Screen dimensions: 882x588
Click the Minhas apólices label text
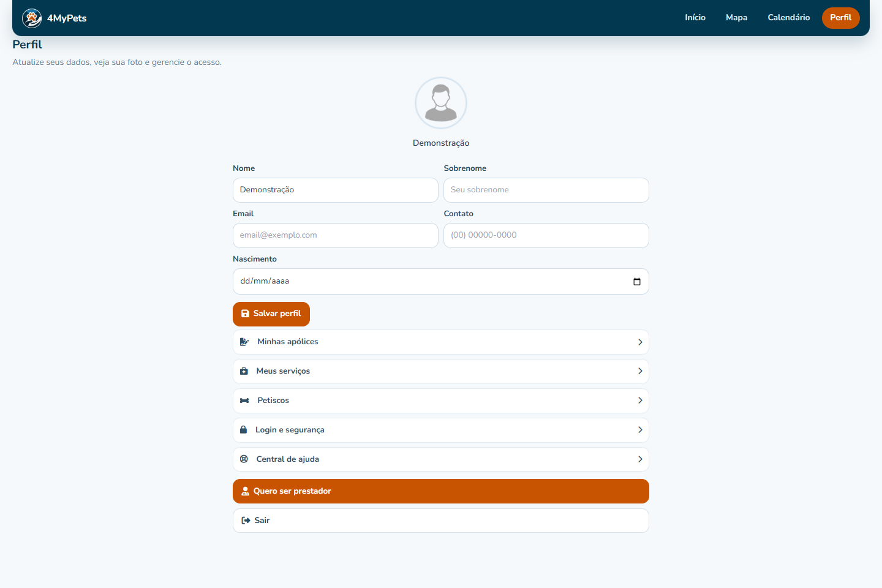pyautogui.click(x=288, y=342)
